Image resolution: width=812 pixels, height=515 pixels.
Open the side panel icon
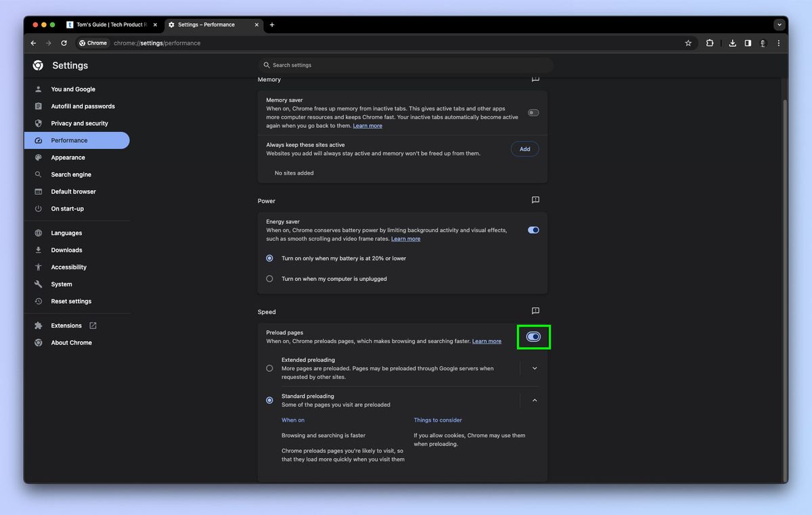(x=747, y=43)
